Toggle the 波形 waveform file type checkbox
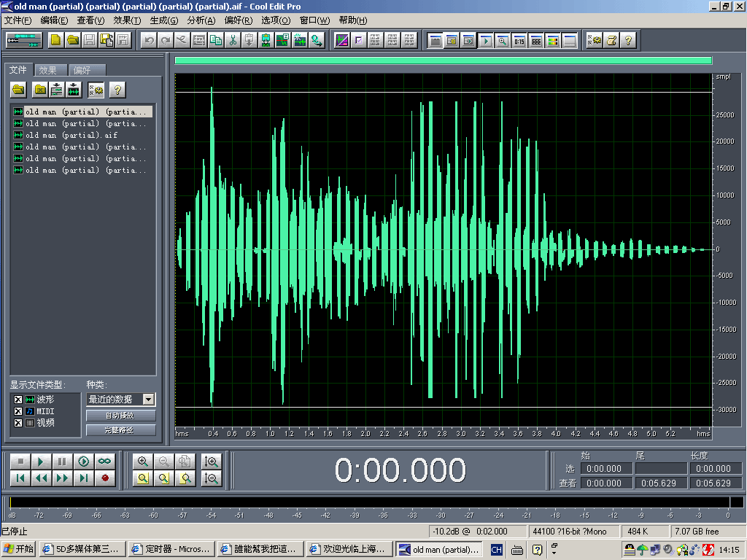The height and width of the screenshot is (560, 747). point(18,400)
